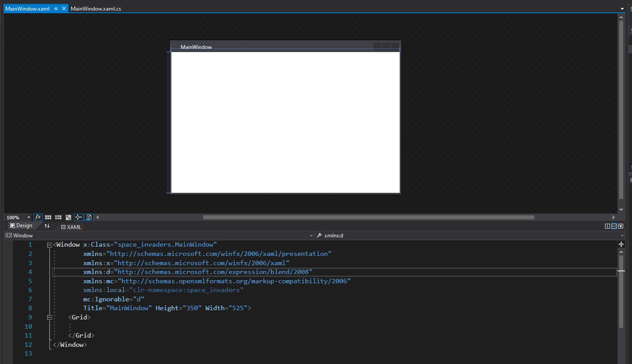
Task: Click the Collapse pane double-chevron button
Action: (621, 226)
